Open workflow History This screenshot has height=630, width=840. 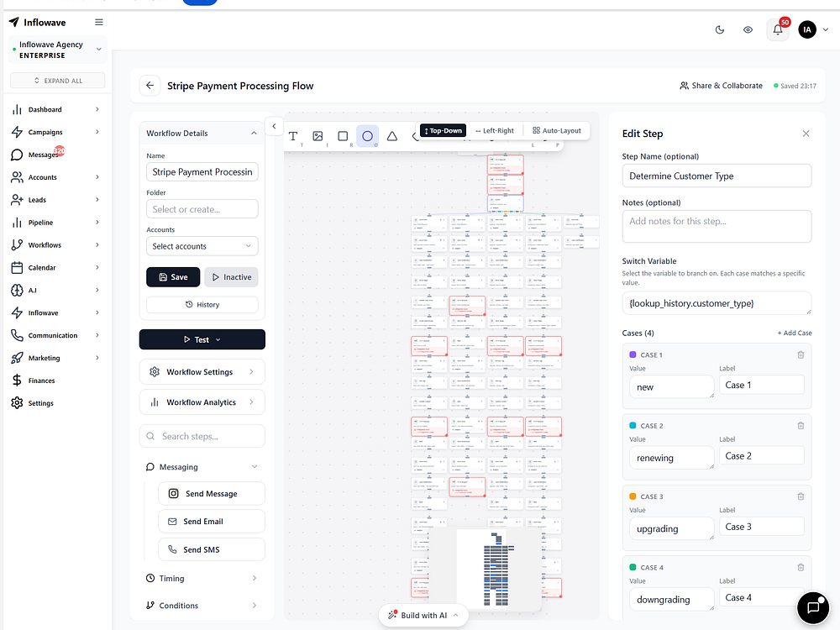(202, 304)
